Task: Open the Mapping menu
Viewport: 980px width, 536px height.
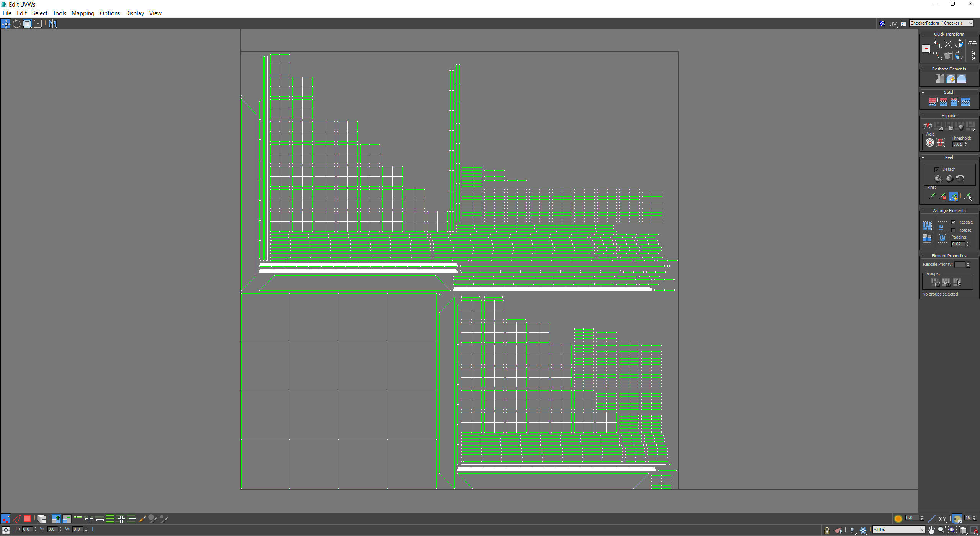Action: click(x=83, y=13)
